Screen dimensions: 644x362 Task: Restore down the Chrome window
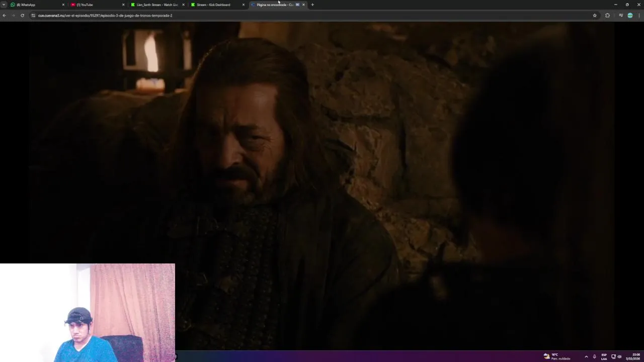pos(627,5)
